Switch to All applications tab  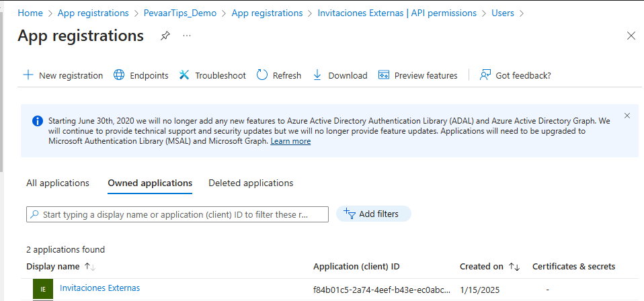click(58, 183)
